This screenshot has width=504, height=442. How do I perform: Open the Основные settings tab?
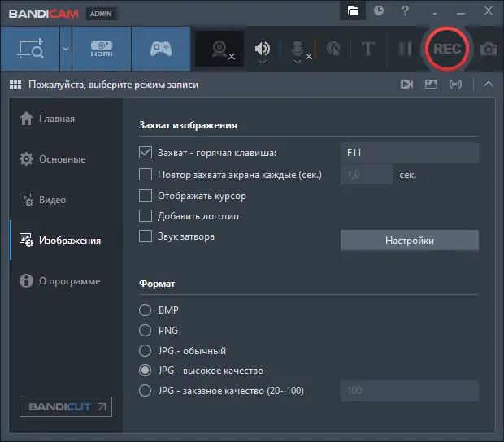point(66,159)
